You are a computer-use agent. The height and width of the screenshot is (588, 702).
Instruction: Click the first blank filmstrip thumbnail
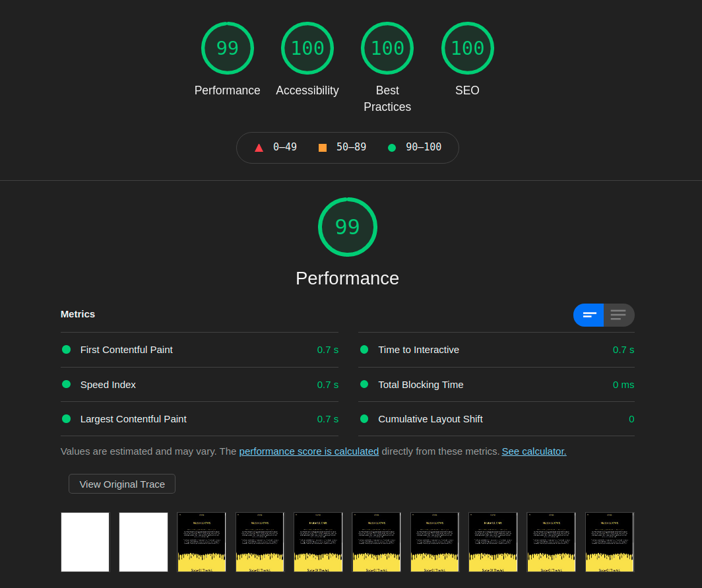[x=85, y=542]
